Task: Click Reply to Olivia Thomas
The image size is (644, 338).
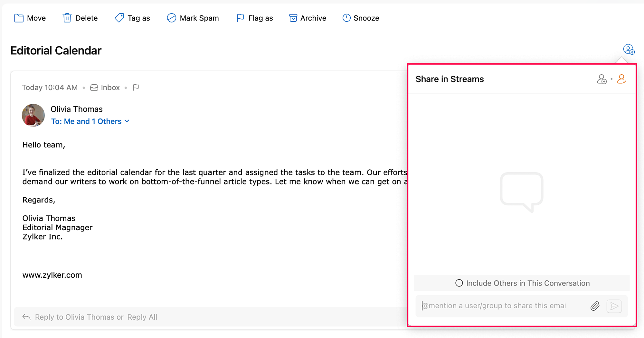Action: [79, 317]
